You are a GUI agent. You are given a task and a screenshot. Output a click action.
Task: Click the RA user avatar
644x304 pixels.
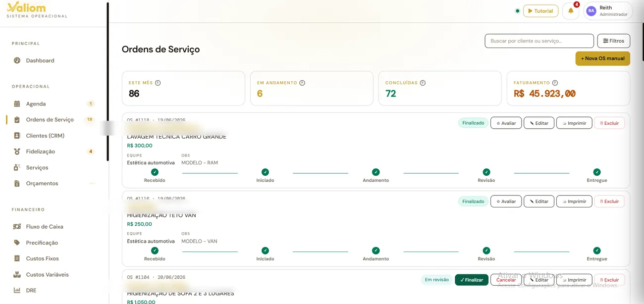click(591, 11)
